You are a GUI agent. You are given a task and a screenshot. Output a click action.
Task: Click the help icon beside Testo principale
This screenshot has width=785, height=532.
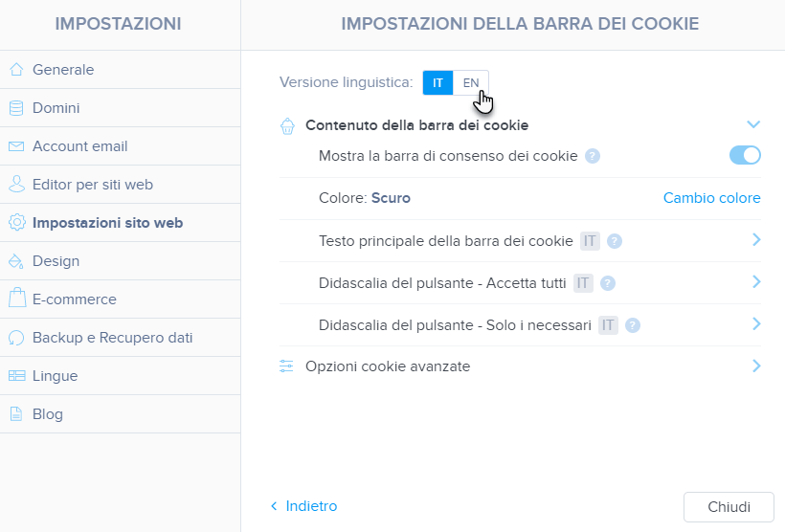pyautogui.click(x=615, y=241)
